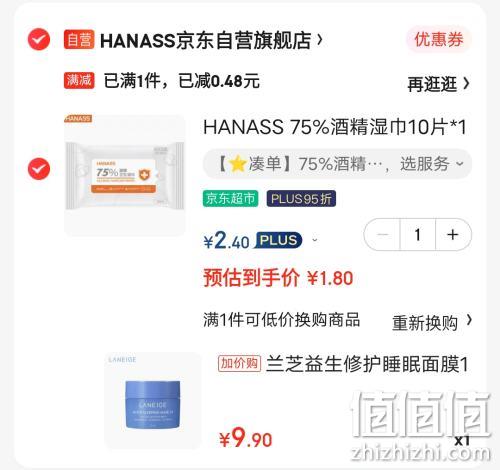Open HANASS京东自营旗舰店 store page
500x470 pixels.
coord(211,40)
